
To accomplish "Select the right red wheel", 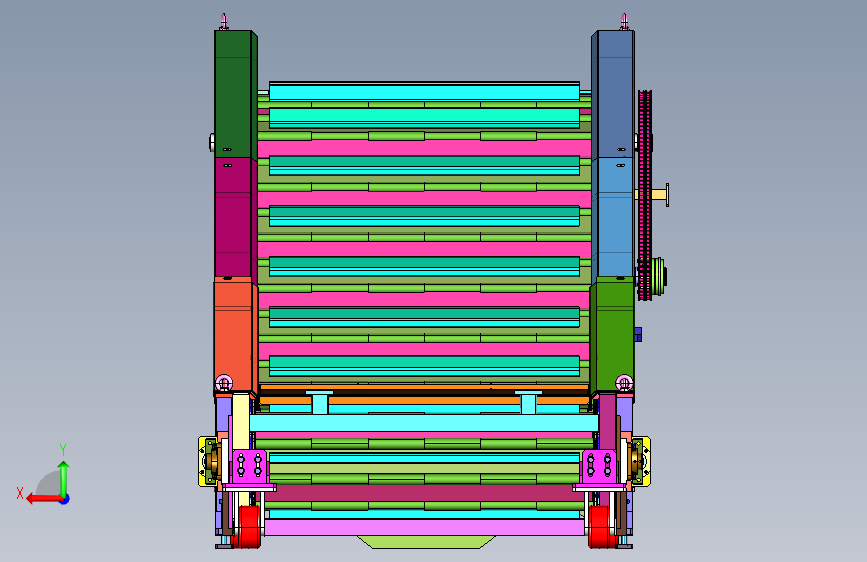I will click(600, 526).
